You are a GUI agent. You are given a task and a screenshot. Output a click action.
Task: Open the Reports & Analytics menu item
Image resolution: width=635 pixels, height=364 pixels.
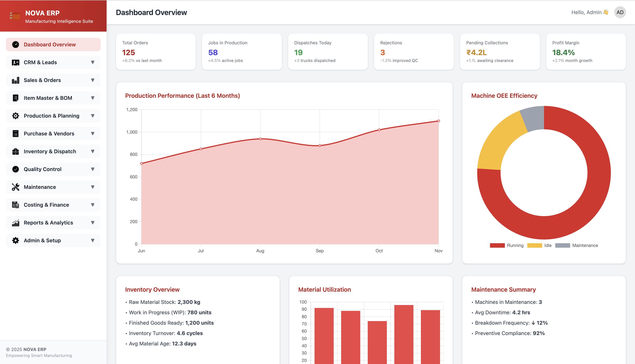[48, 223]
